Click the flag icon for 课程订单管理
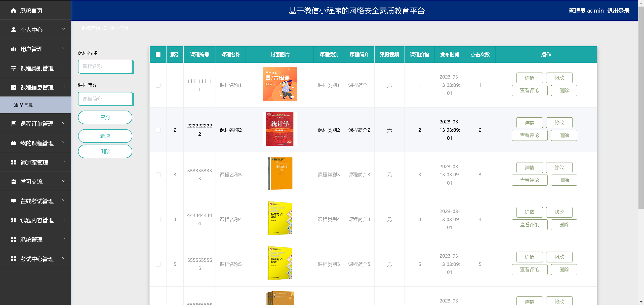 coord(14,124)
